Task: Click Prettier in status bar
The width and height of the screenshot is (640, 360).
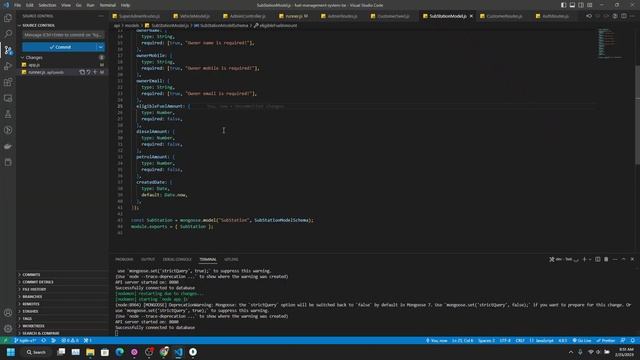Action: [x=606, y=340]
